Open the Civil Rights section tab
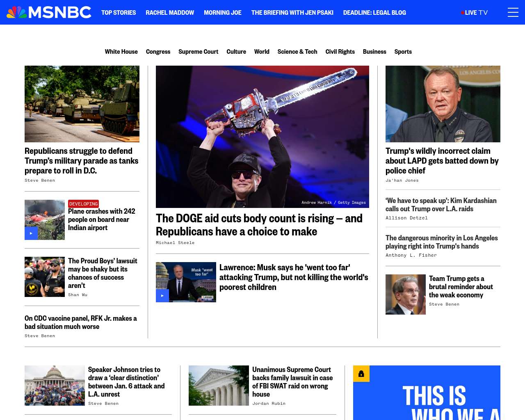 pos(340,52)
